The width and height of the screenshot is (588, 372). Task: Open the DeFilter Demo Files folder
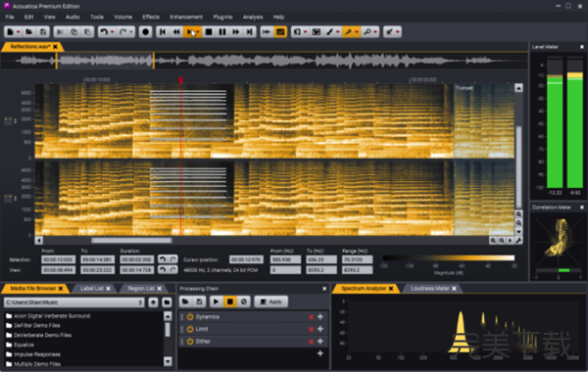tap(37, 326)
